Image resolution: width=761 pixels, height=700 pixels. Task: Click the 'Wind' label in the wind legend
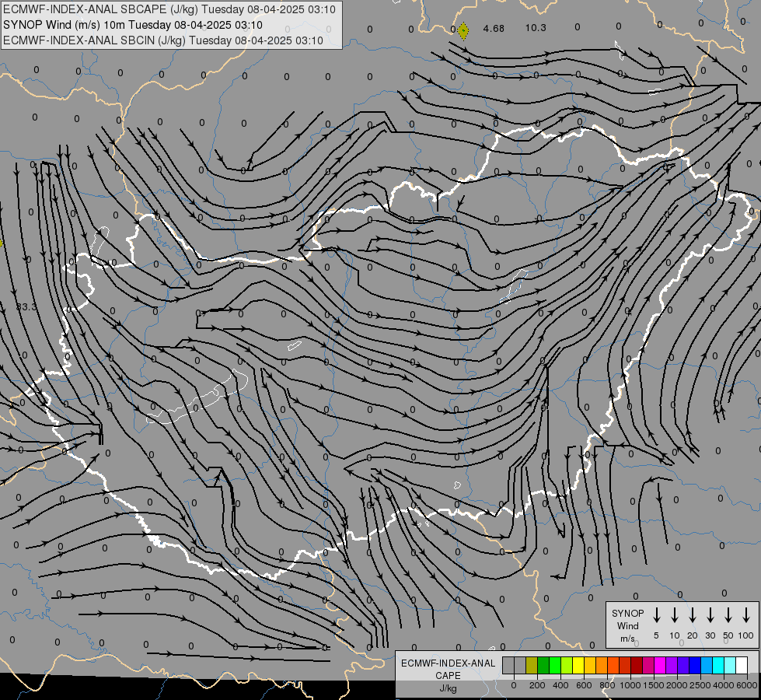627,625
